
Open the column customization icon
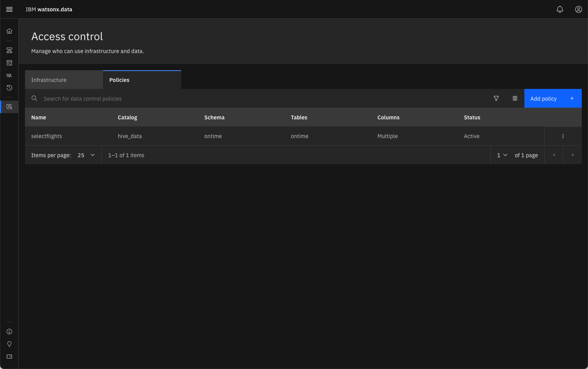tap(515, 98)
